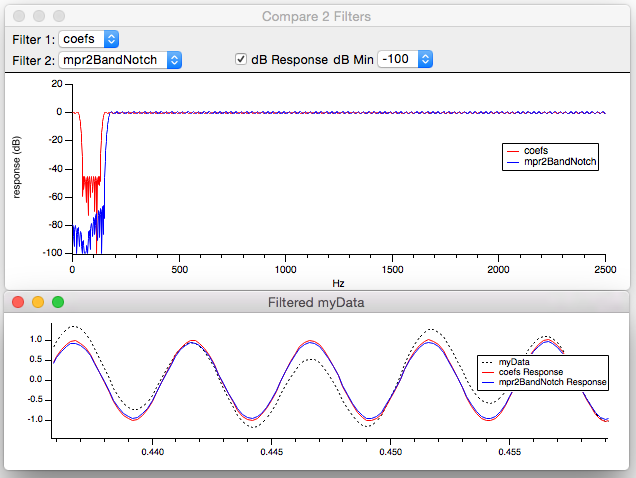The image size is (636, 478).
Task: Click the gray zoom button of Compare 2 Filters
Action: 58,16
